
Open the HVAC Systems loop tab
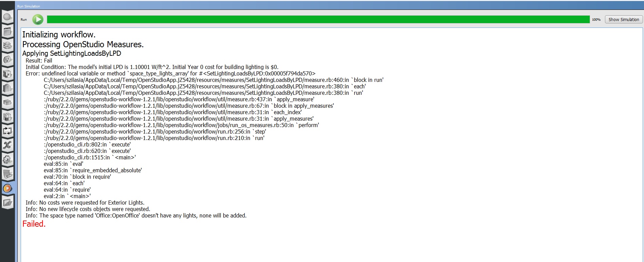point(7,131)
